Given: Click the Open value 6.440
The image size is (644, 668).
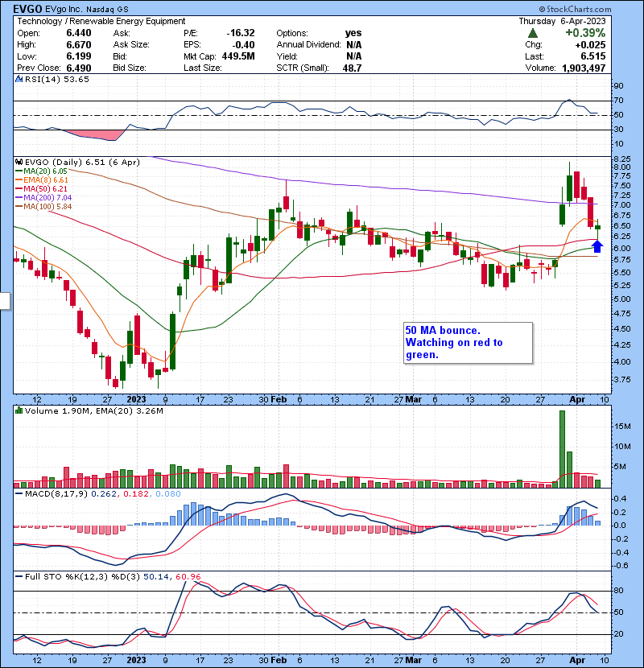Looking at the screenshot, I should tap(79, 33).
